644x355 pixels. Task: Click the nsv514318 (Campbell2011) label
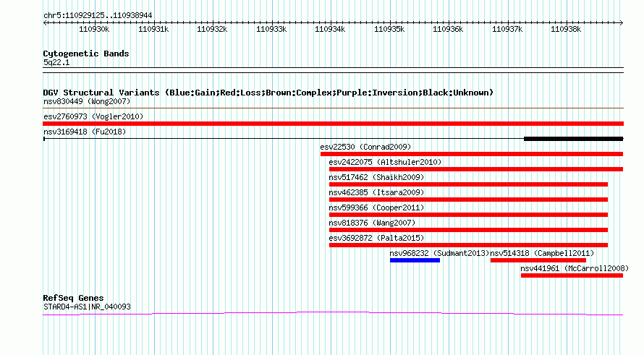(542, 253)
